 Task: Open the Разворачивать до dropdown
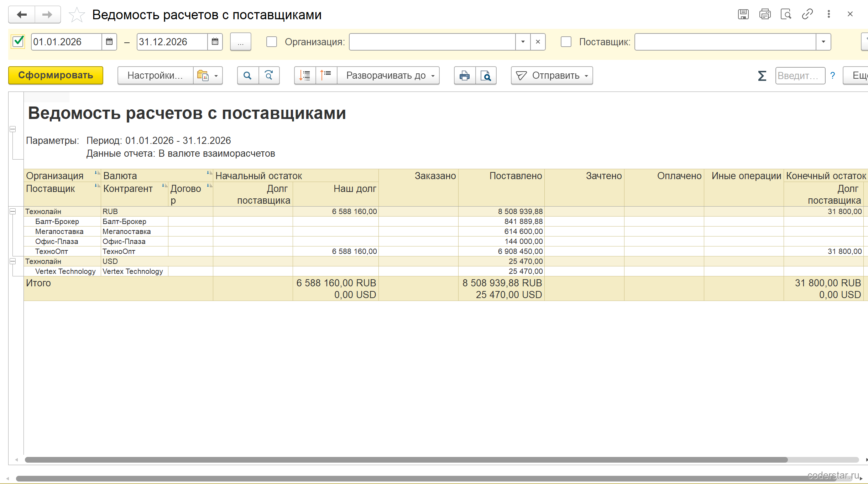[x=388, y=75]
